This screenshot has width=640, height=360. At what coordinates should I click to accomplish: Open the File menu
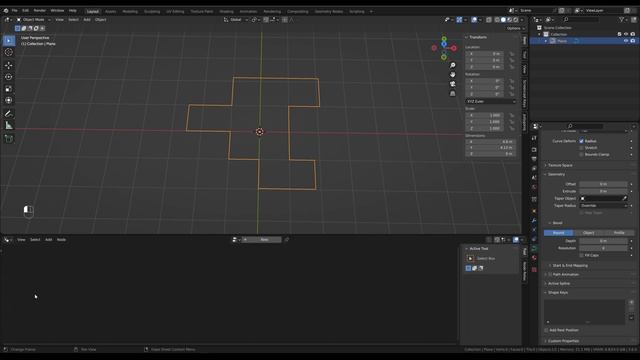coord(15,11)
